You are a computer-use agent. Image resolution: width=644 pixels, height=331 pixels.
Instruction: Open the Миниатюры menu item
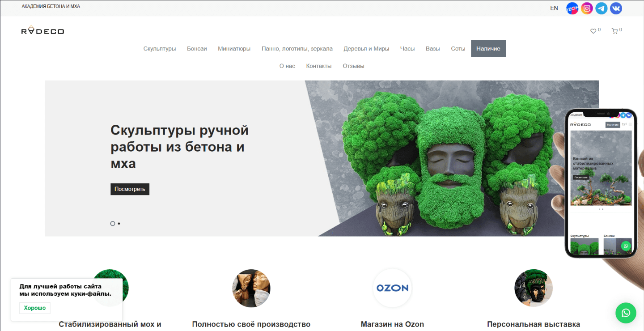click(x=234, y=49)
